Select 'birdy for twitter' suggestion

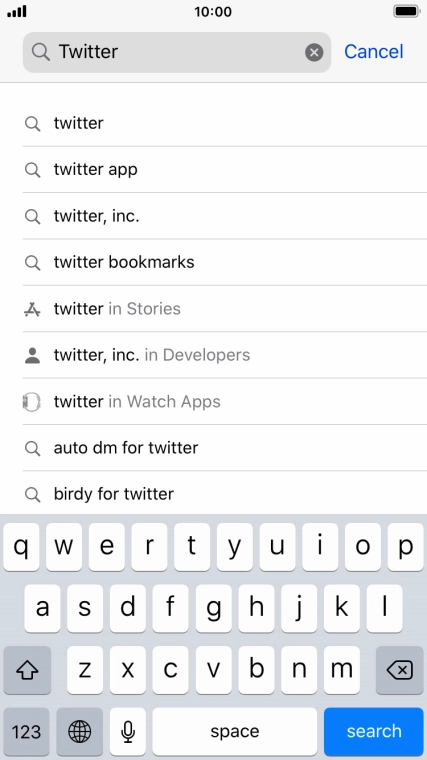pos(225,494)
